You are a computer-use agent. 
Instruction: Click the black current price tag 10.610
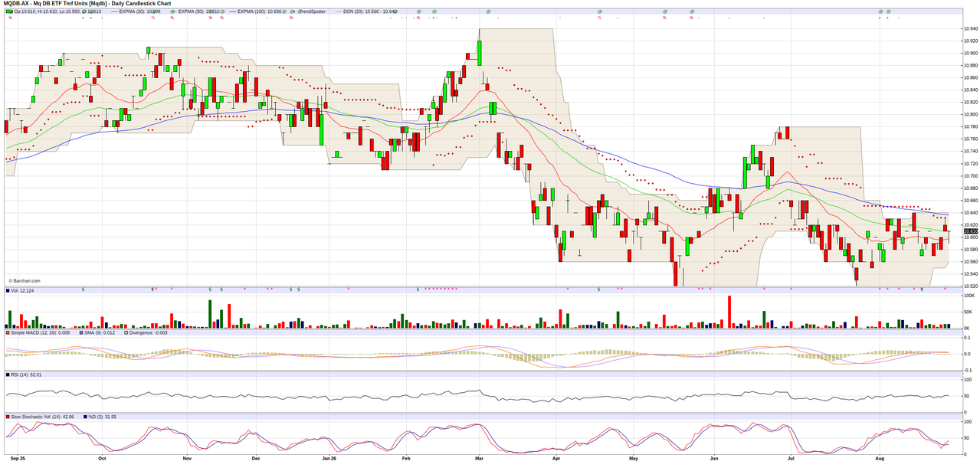(970, 231)
